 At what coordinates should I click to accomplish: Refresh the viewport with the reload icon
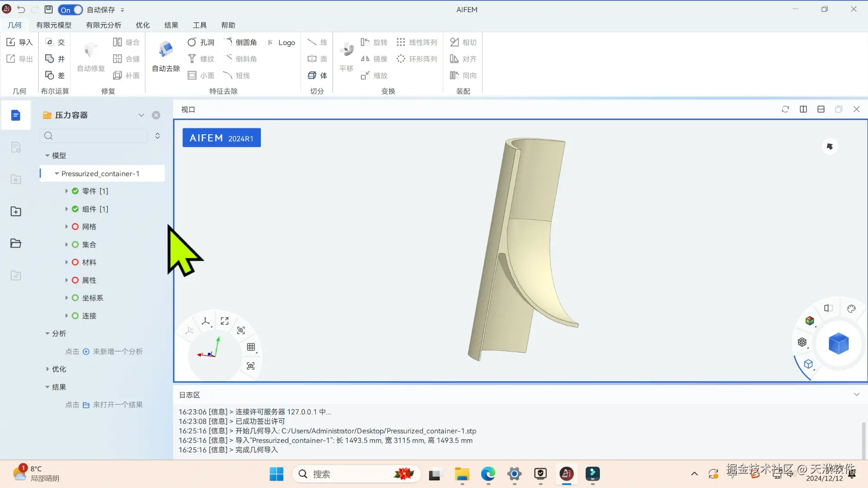pos(785,109)
